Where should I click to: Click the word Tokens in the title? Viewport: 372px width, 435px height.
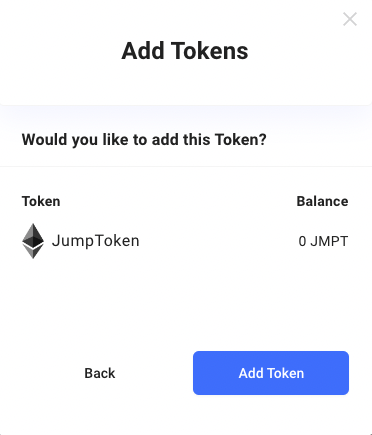(x=210, y=51)
